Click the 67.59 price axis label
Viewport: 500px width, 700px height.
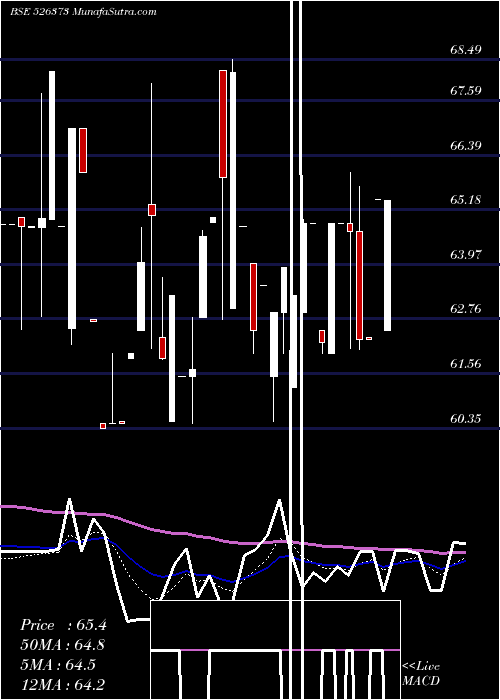466,91
